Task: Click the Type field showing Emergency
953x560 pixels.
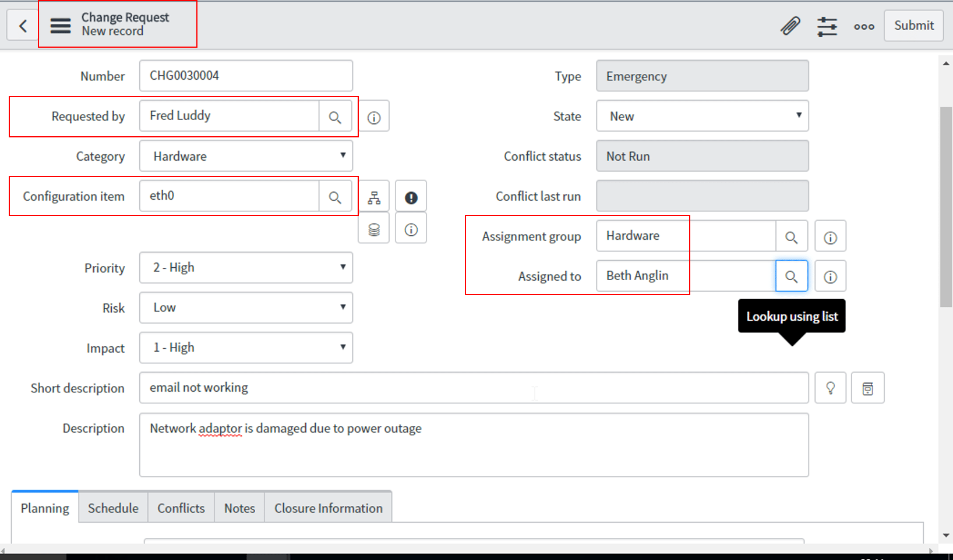Action: (x=703, y=76)
